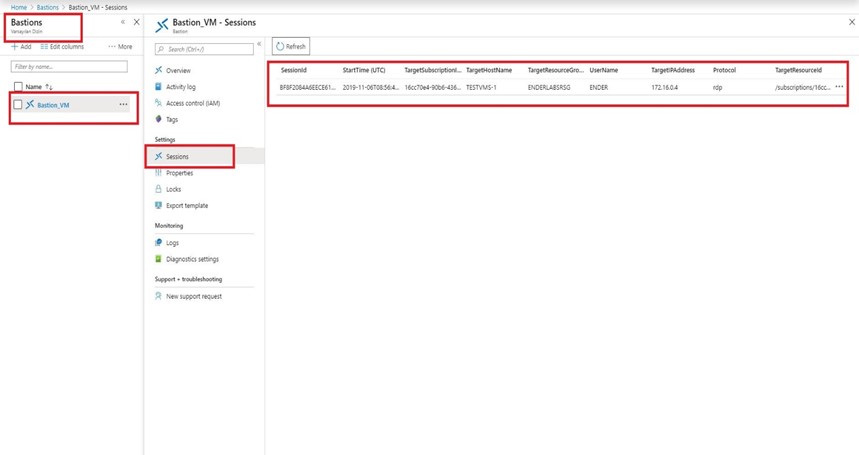The height and width of the screenshot is (455, 859).
Task: Open the More menu in Bastions toolbar
Action: 120,47
